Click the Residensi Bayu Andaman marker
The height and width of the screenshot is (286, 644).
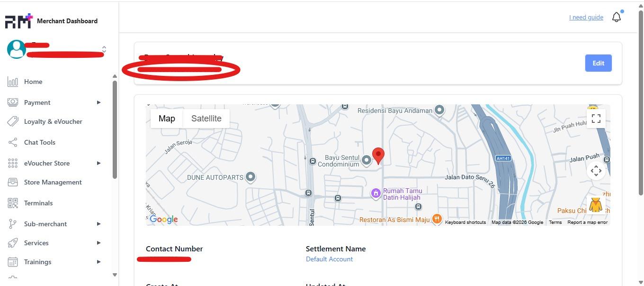pyautogui.click(x=439, y=110)
